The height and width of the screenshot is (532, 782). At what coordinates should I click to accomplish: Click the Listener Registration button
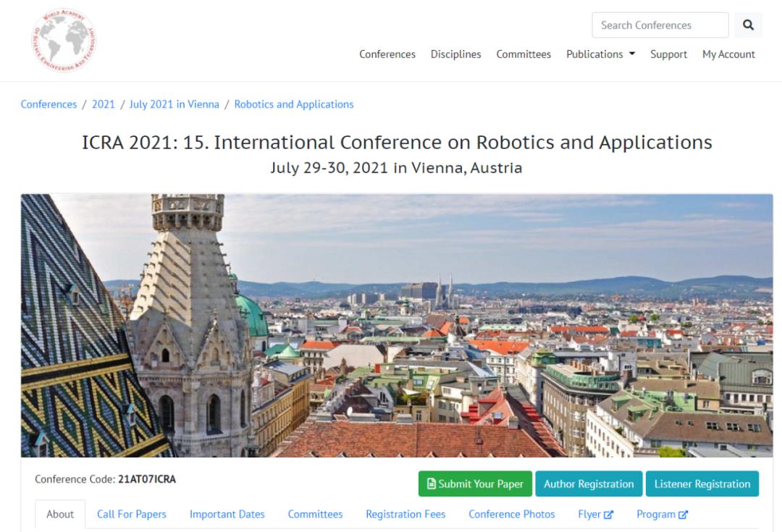coord(702,484)
